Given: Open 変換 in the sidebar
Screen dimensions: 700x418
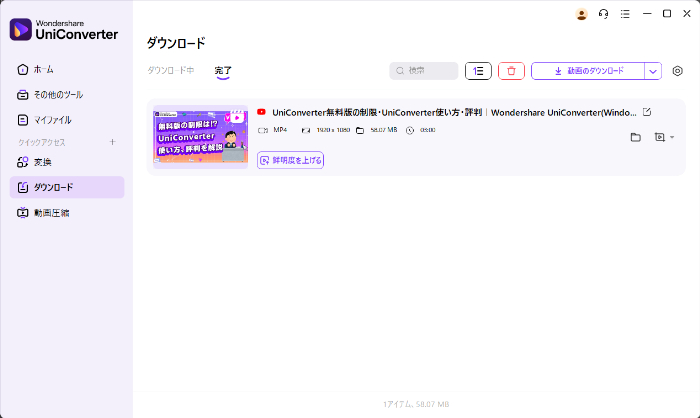Looking at the screenshot, I should pyautogui.click(x=67, y=162).
